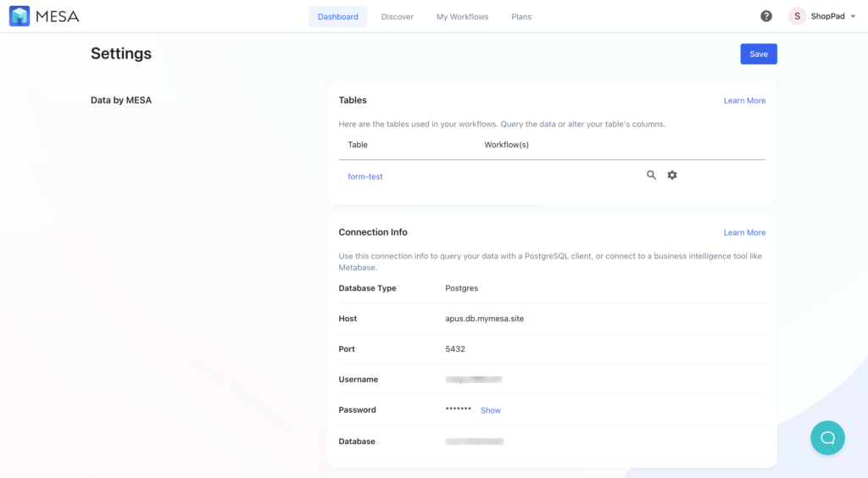
Task: Click the Host label
Action: [x=348, y=319]
